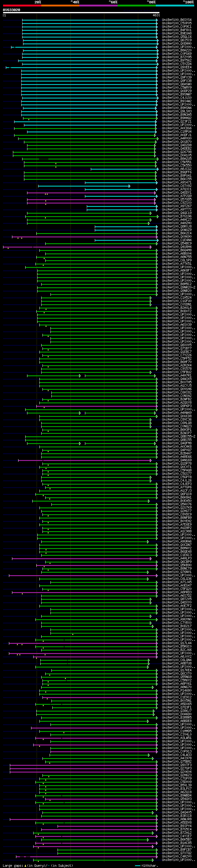Click the red 20% identity legend segment
This screenshot has width=197, height=868.
coord(22,6)
